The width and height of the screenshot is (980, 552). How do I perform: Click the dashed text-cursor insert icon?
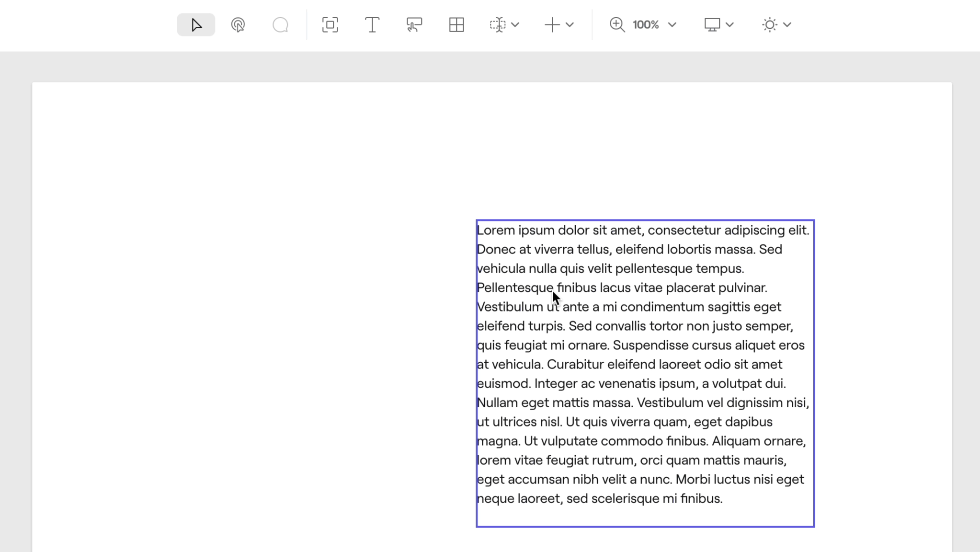[498, 25]
